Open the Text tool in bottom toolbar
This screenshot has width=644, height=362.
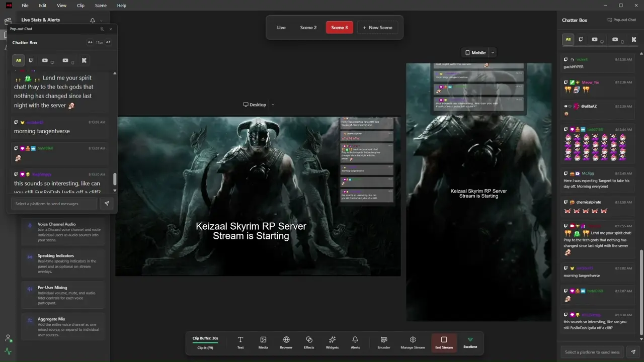[x=240, y=342]
